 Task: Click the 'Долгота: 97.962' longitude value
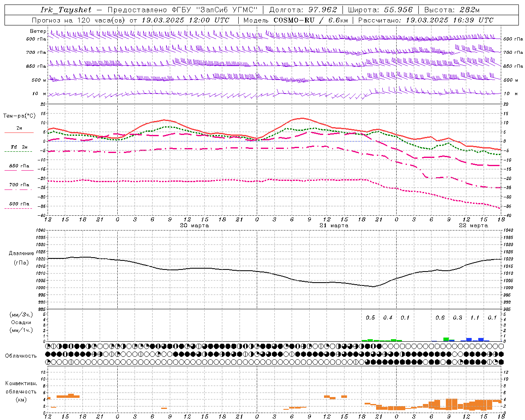(303, 10)
